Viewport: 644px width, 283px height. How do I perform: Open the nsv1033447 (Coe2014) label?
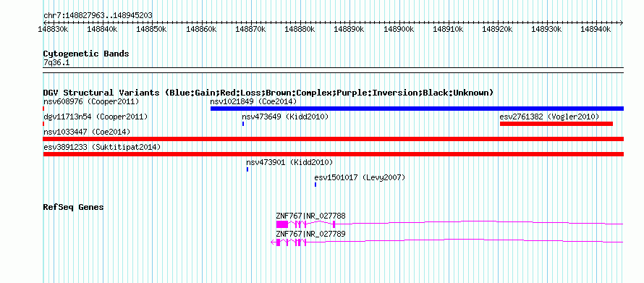click(87, 132)
